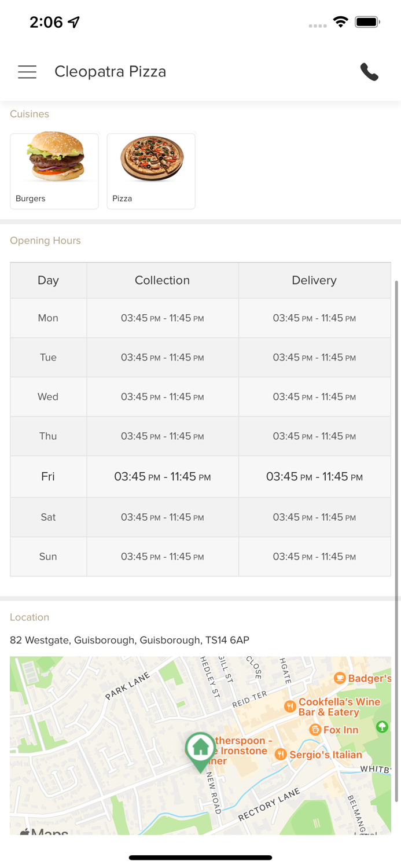The width and height of the screenshot is (401, 868).
Task: Tap the location arrow in status bar
Action: [x=74, y=22]
